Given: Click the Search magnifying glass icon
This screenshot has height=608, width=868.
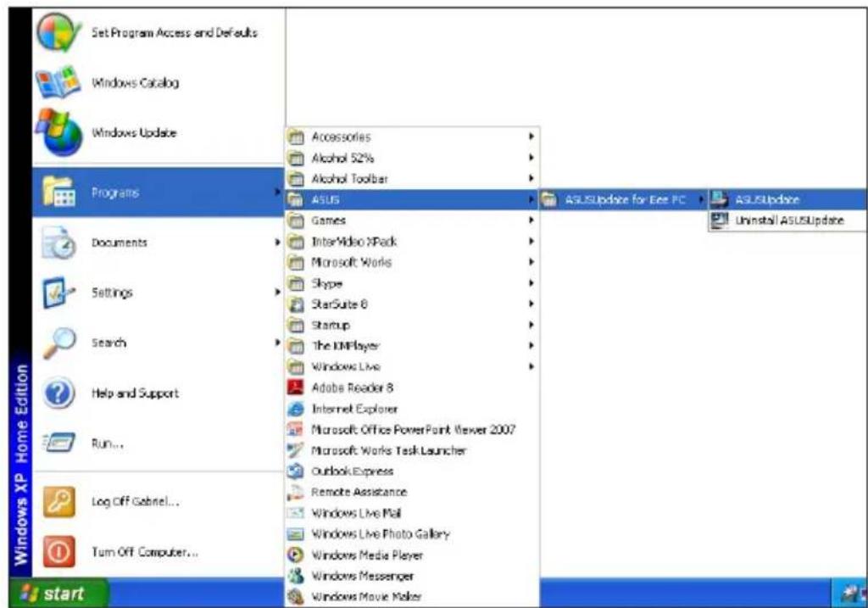Looking at the screenshot, I should (58, 343).
